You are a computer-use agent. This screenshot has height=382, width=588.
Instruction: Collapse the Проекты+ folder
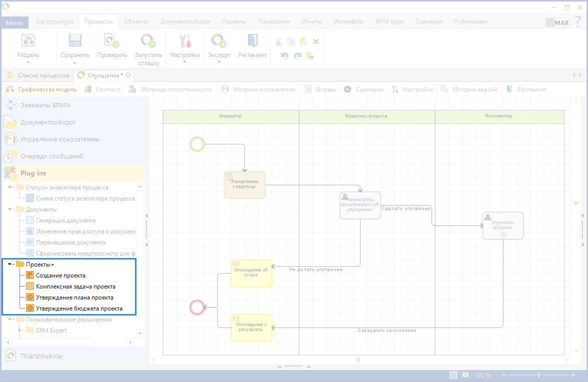[x=10, y=264]
